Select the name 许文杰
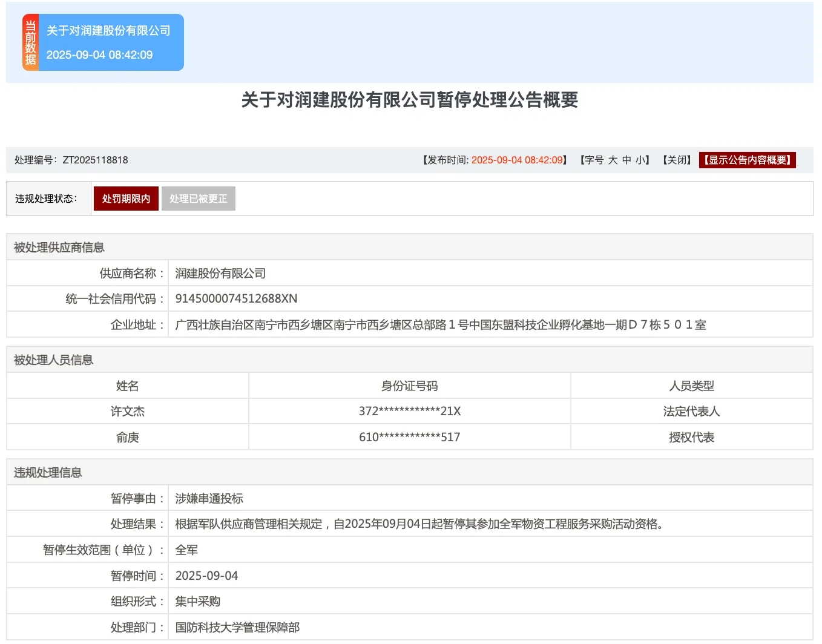 [x=128, y=412]
